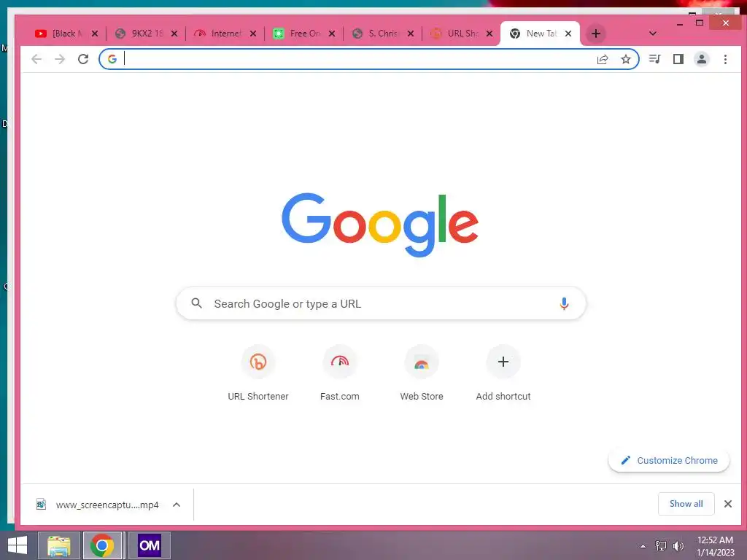The height and width of the screenshot is (560, 747).
Task: Open the Web Store shortcut
Action: click(422, 373)
